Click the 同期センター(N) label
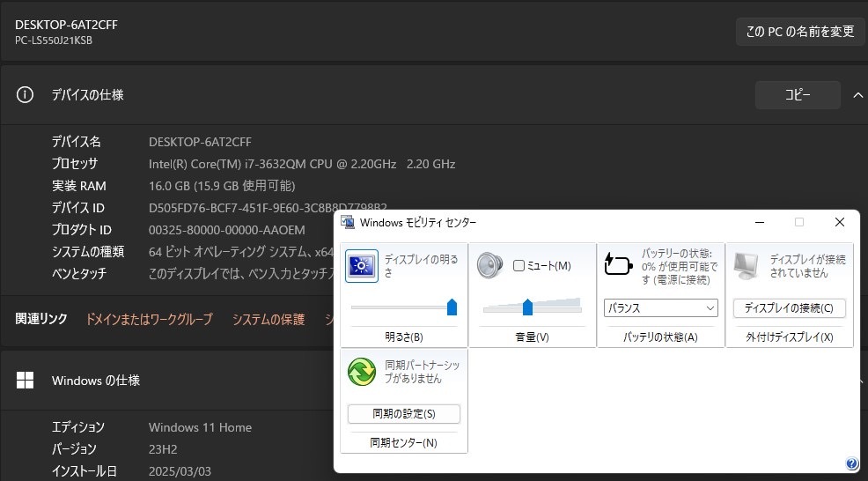The image size is (868, 481). pos(403,443)
